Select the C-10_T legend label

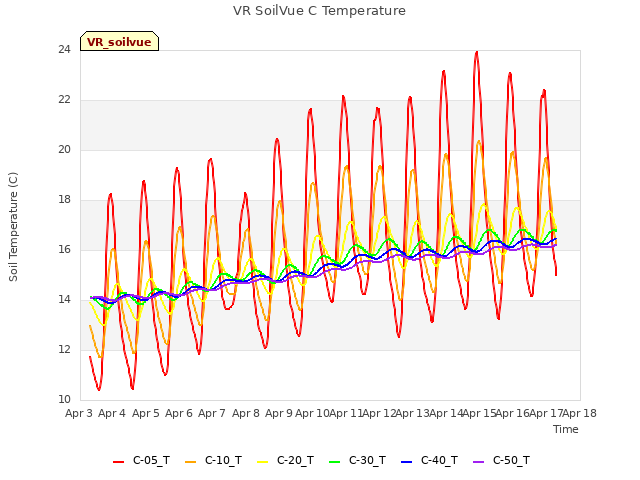tap(223, 460)
